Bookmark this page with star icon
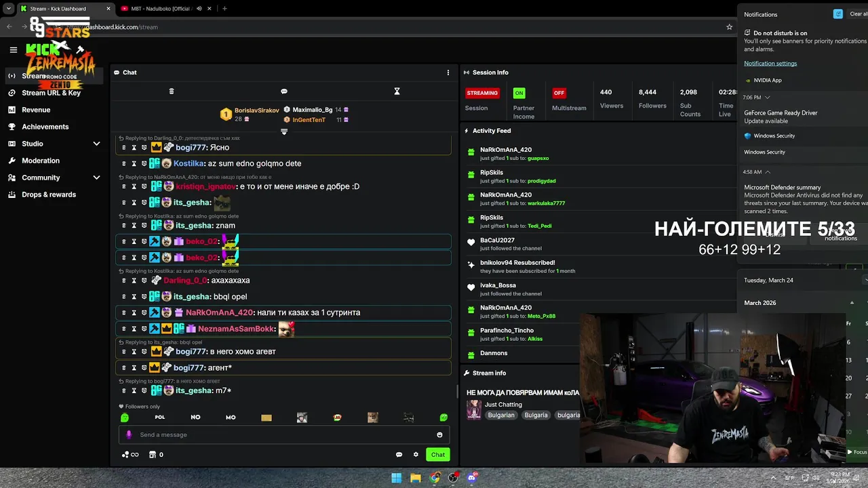The width and height of the screenshot is (868, 488). 730,27
